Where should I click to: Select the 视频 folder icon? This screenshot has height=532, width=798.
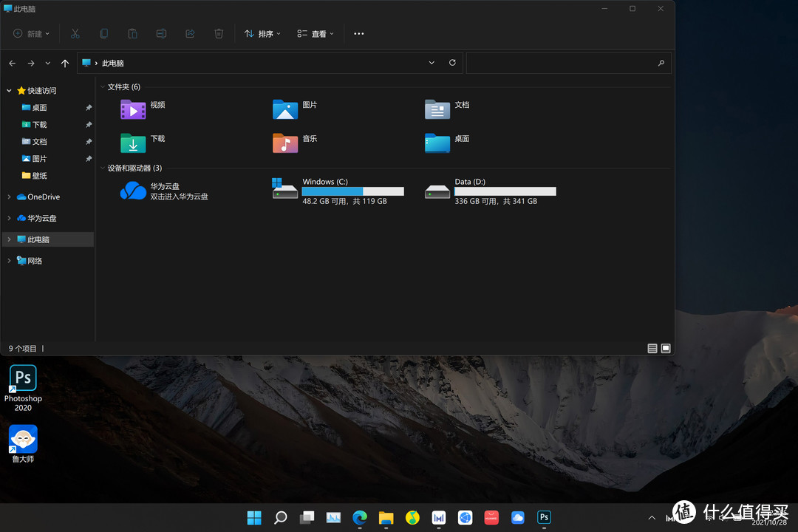pyautogui.click(x=133, y=109)
